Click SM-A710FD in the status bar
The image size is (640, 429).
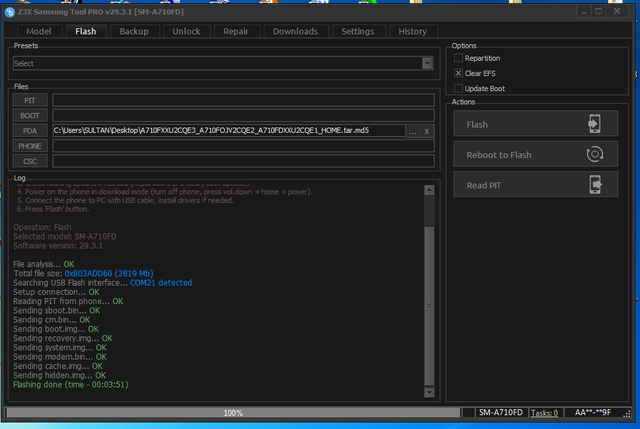[x=501, y=412]
